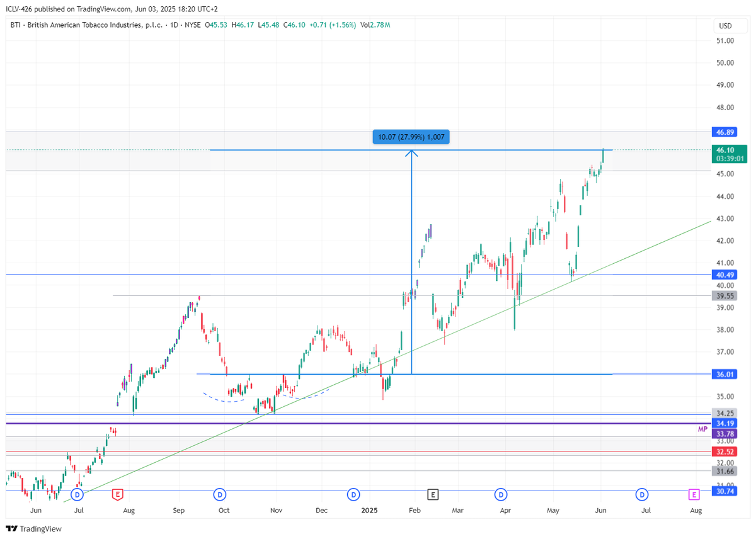
Task: Click the 43.00 tick on price axis
Action: coord(725,218)
